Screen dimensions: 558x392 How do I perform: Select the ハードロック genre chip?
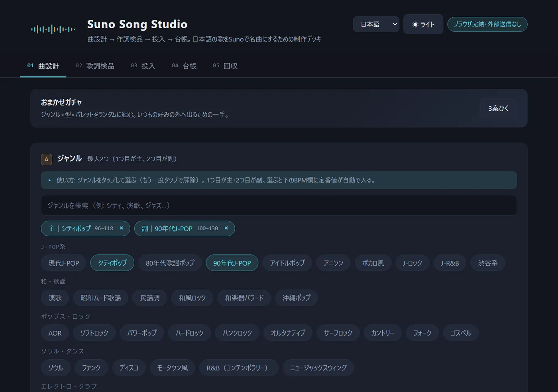[190, 333]
